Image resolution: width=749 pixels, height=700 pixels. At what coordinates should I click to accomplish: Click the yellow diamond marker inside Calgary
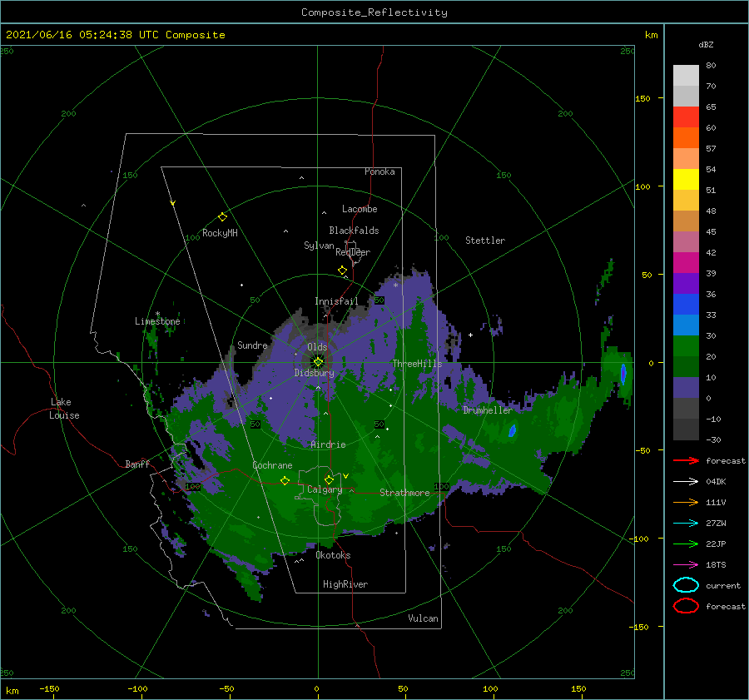329,479
